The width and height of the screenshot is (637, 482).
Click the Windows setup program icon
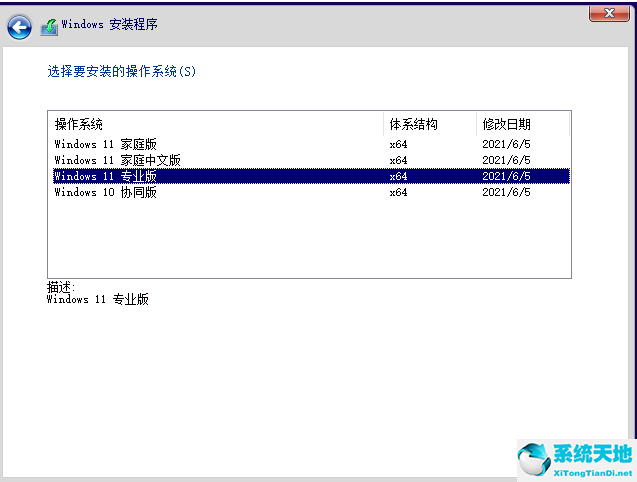50,27
